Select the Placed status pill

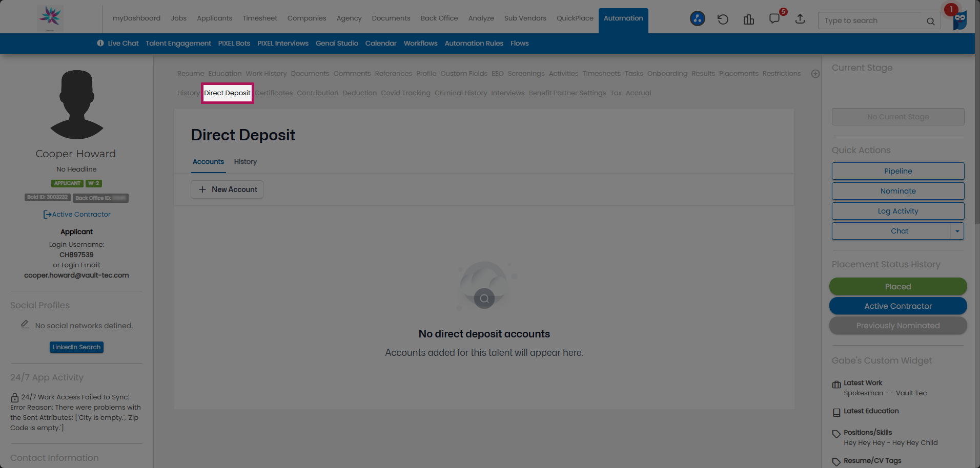tap(898, 287)
